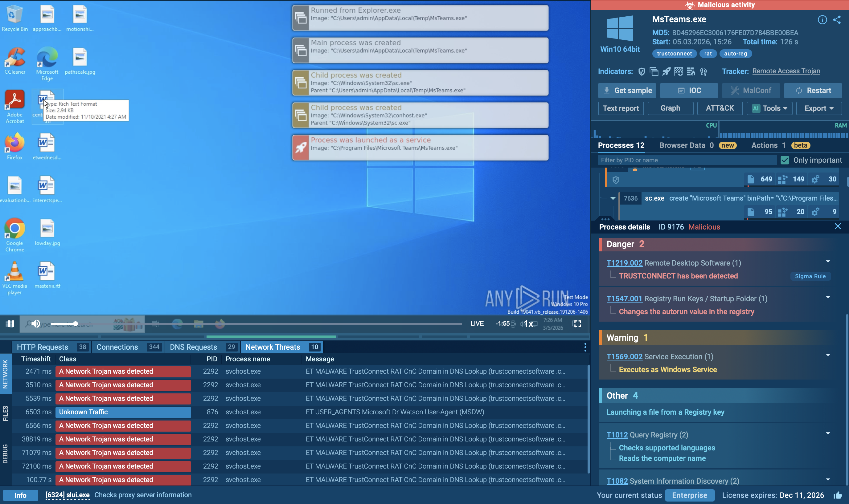Switch to the Network Threats tab
The height and width of the screenshot is (504, 849).
[273, 347]
